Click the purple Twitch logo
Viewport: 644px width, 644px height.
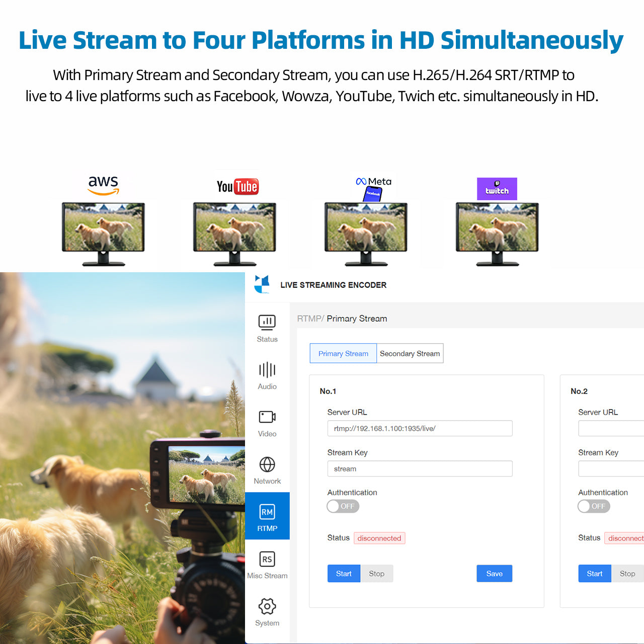point(497,189)
